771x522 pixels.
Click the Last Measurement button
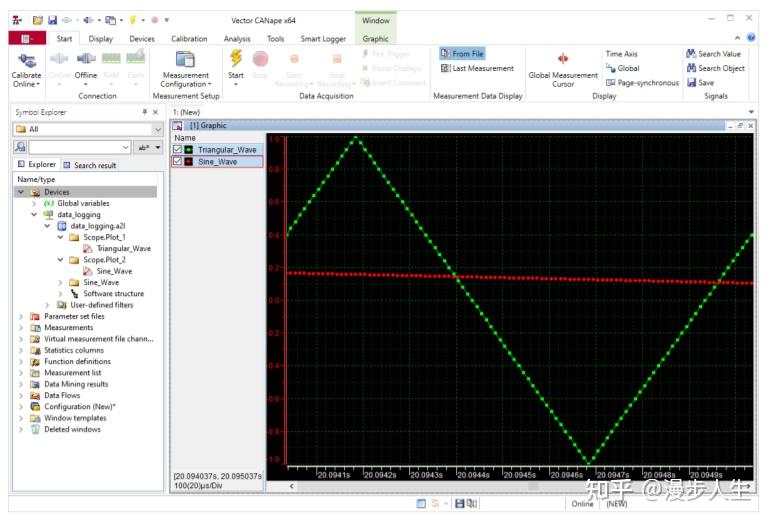click(477, 69)
